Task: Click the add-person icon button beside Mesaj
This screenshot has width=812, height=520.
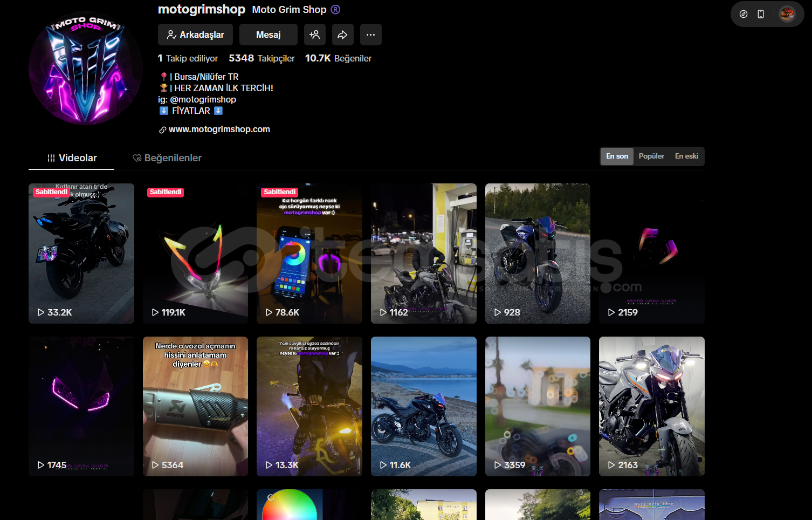Action: click(x=315, y=35)
